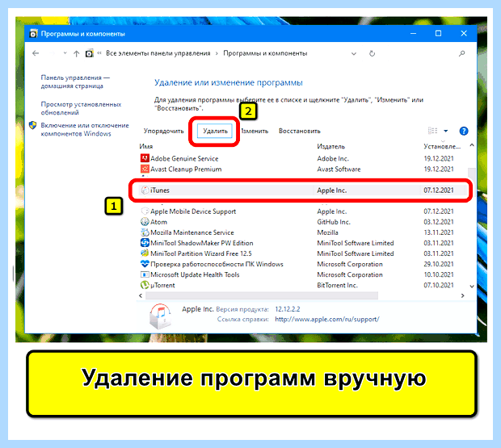Sort by the Имя column header
The image size is (501, 448).
pos(145,146)
